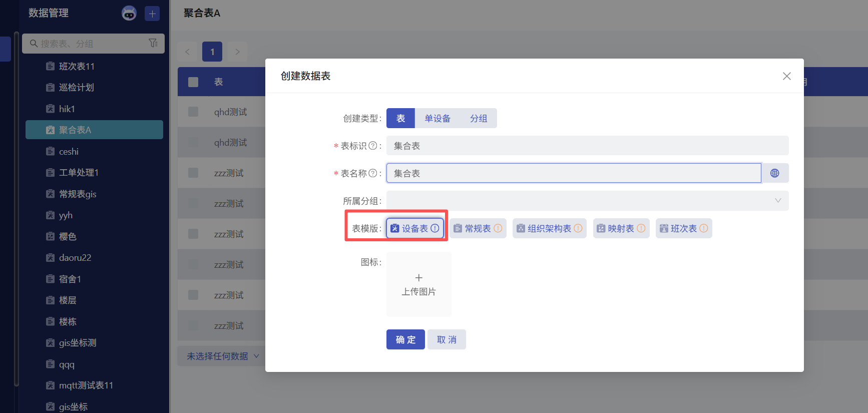
Task: Select page 1 in pagination
Action: [212, 52]
